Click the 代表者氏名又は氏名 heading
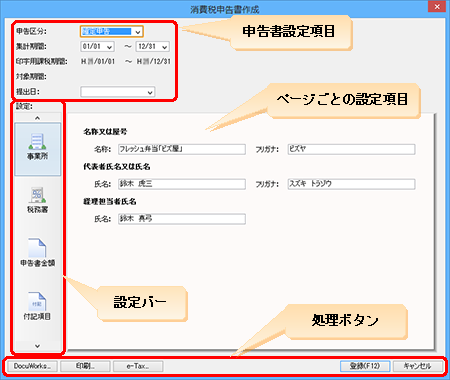 coord(117,167)
